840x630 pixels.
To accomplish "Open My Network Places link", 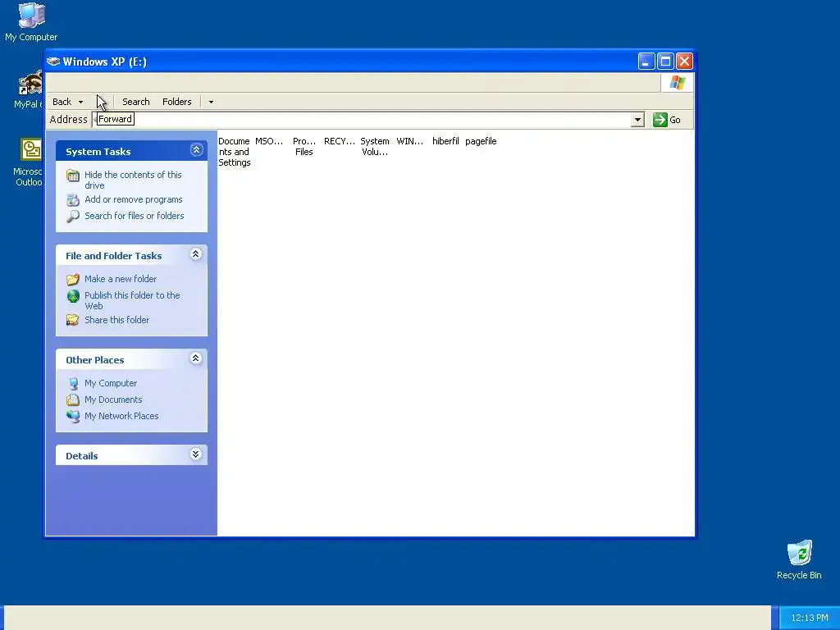I will [x=121, y=416].
